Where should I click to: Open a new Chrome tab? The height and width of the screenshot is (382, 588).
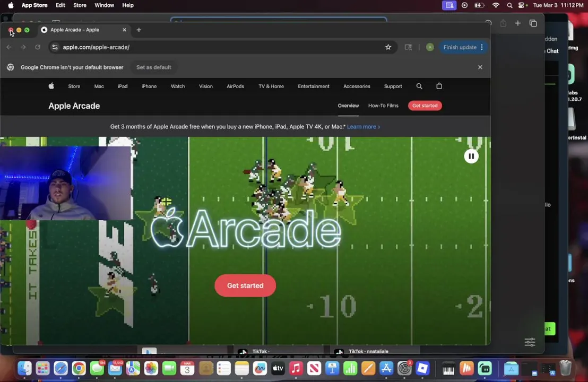coord(139,30)
